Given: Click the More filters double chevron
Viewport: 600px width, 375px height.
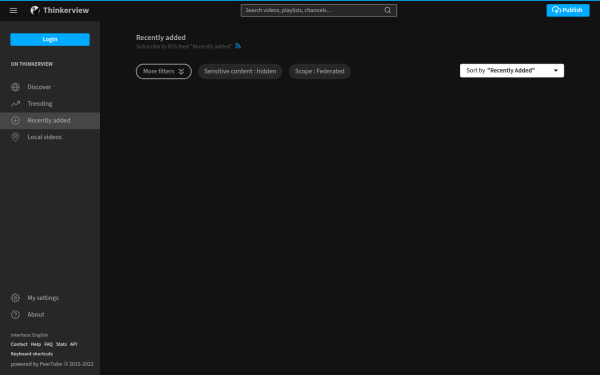Looking at the screenshot, I should [x=181, y=72].
